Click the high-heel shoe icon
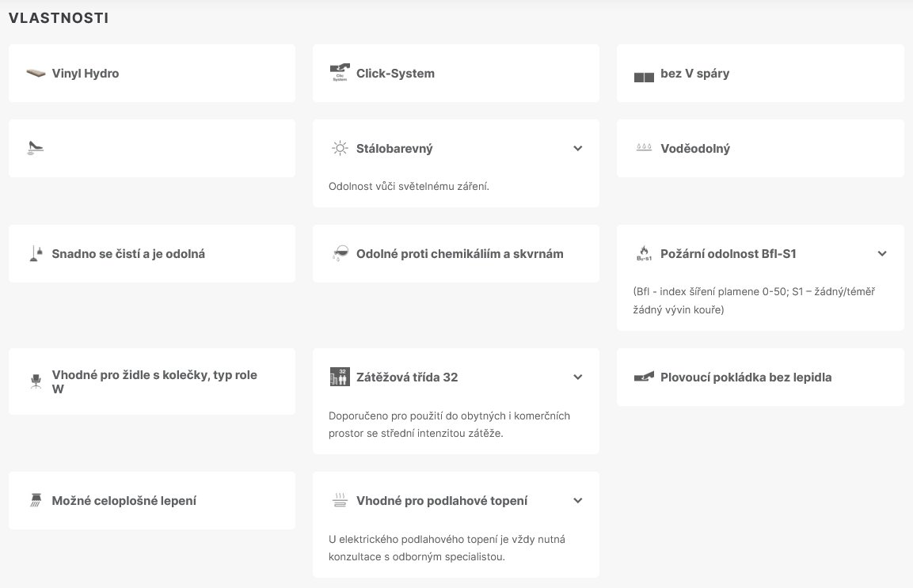Screen dimensions: 913x588 pyautogui.click(x=36, y=148)
